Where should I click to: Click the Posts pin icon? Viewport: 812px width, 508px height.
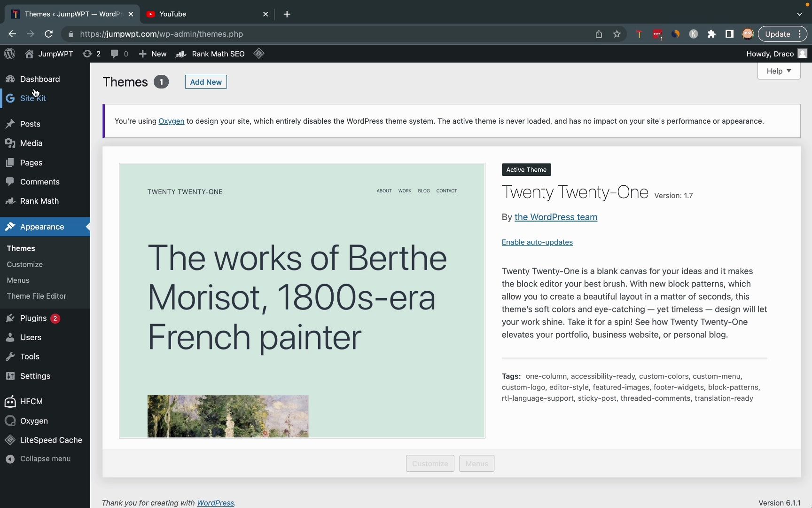click(x=10, y=124)
